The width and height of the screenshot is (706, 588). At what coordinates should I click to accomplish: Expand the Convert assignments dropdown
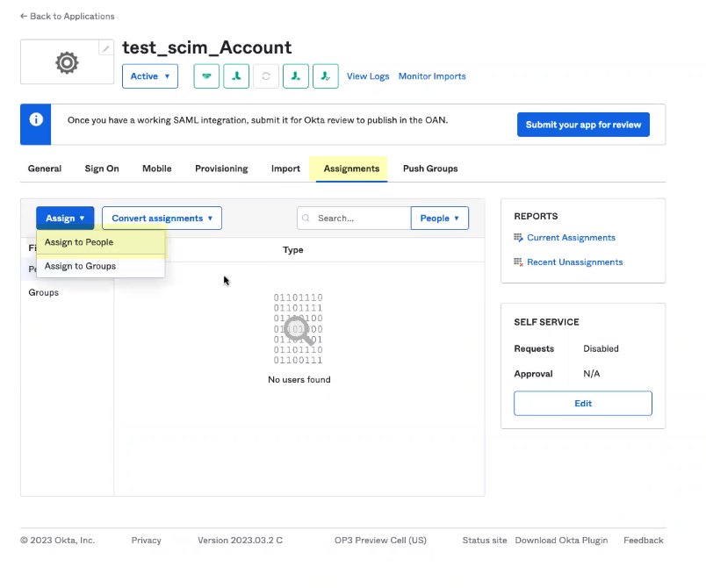[x=162, y=219]
